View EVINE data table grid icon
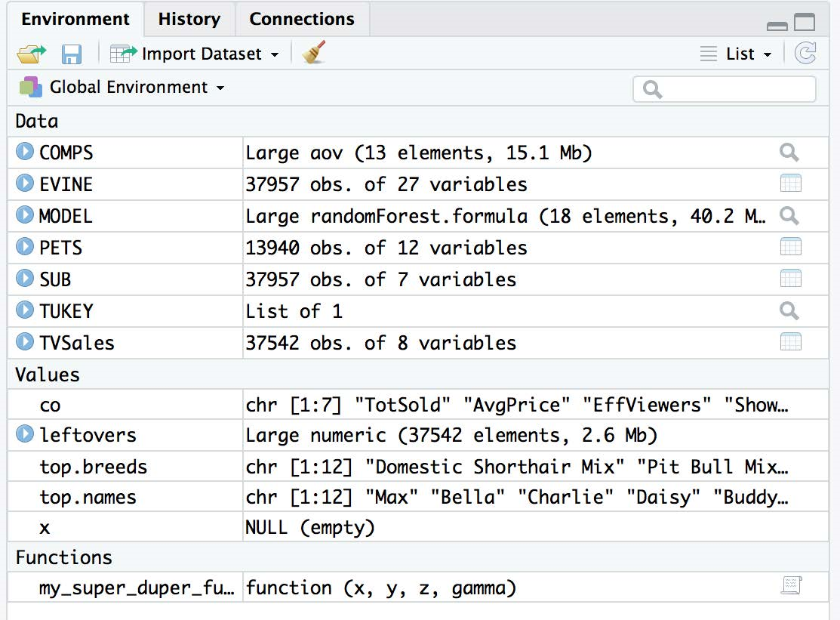 tap(790, 184)
